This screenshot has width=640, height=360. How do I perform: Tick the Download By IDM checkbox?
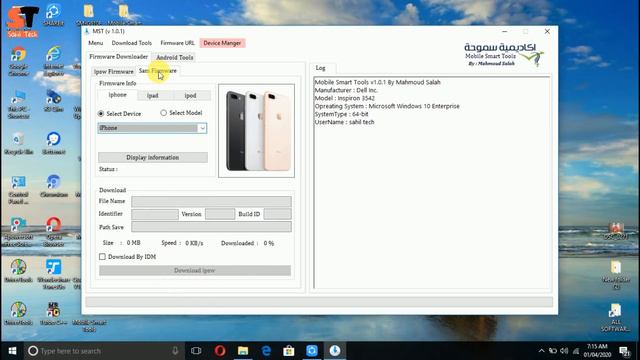(x=102, y=256)
